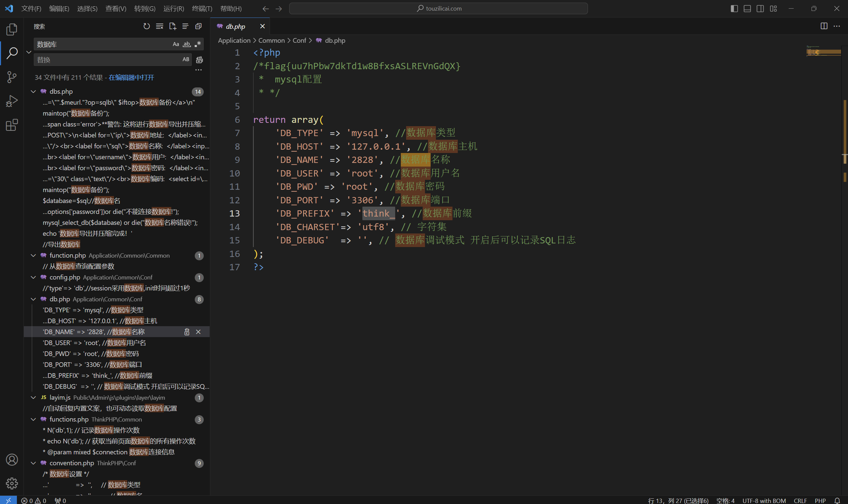
Task: Click the errors and warnings status
Action: coord(34,500)
